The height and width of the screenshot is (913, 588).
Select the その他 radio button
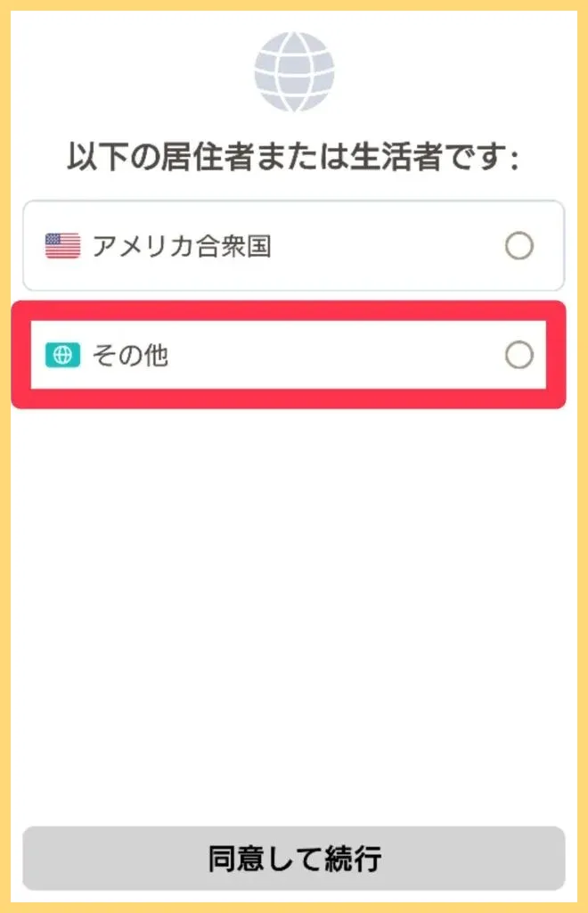(x=519, y=356)
